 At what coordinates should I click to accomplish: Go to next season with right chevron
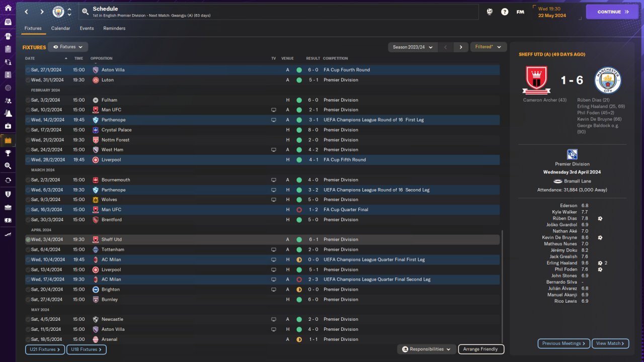click(x=460, y=47)
